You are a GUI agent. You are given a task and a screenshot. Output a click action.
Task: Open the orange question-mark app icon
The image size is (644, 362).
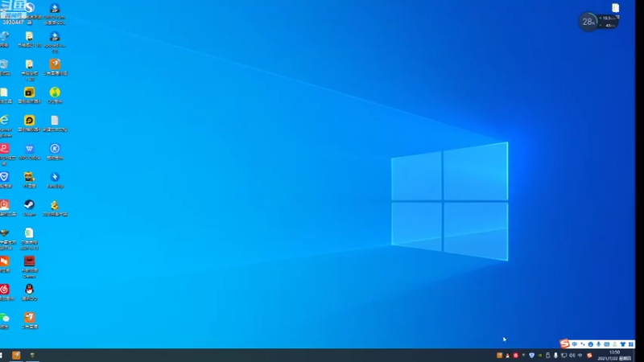pyautogui.click(x=55, y=64)
